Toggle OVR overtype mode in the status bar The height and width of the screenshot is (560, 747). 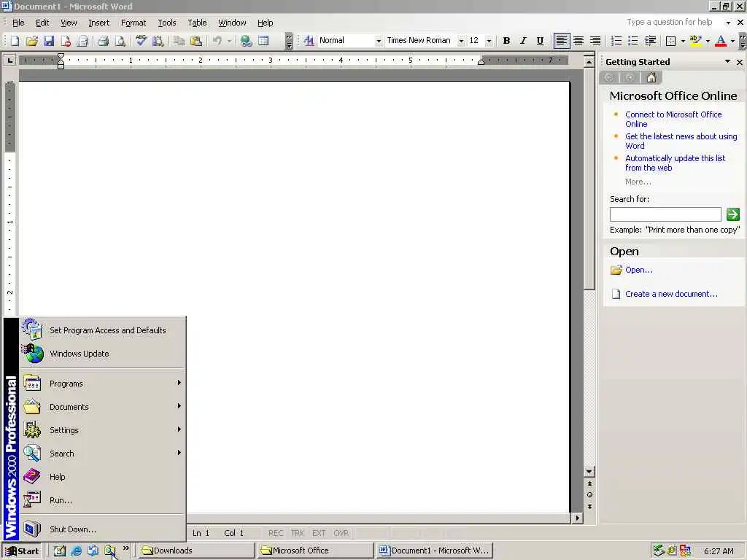click(x=341, y=533)
